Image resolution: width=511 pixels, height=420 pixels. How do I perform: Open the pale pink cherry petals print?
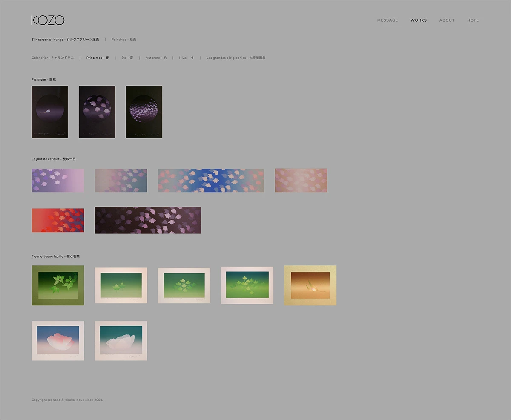(x=301, y=180)
